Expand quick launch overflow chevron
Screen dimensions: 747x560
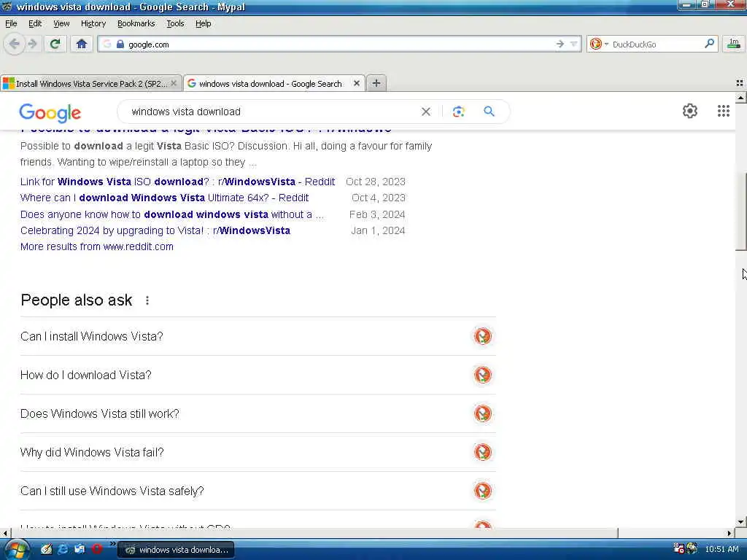112,543
